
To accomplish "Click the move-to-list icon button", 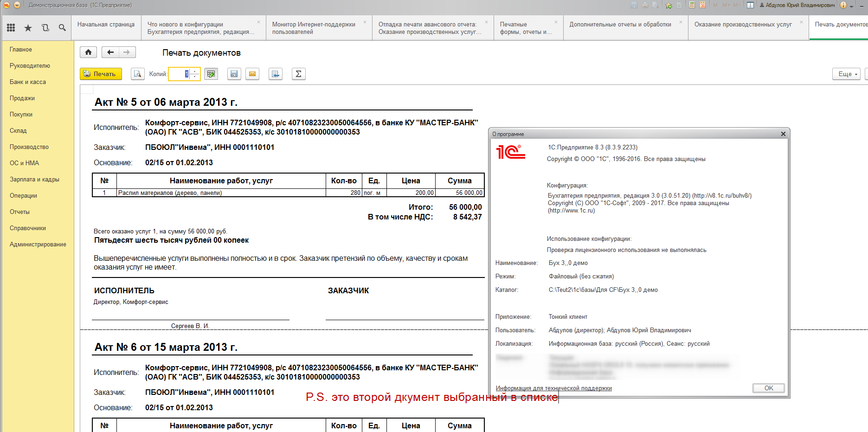I will click(x=276, y=74).
